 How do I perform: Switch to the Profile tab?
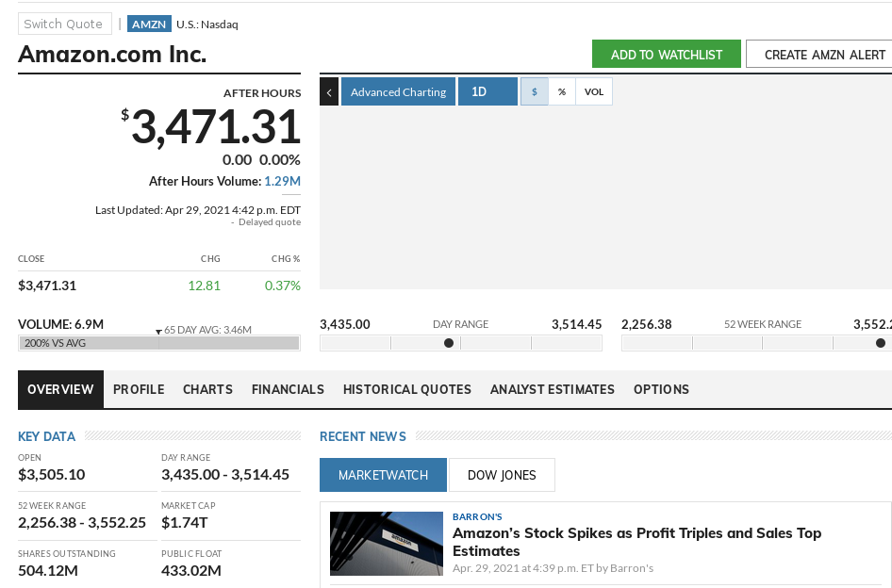[x=139, y=389]
